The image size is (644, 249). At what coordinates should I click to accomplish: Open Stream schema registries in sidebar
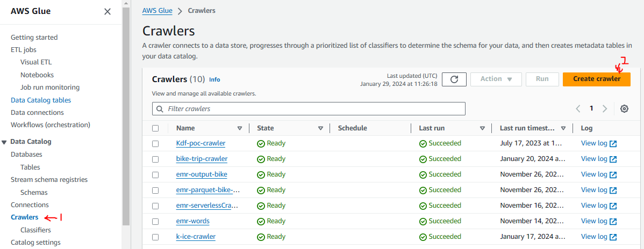pos(49,180)
